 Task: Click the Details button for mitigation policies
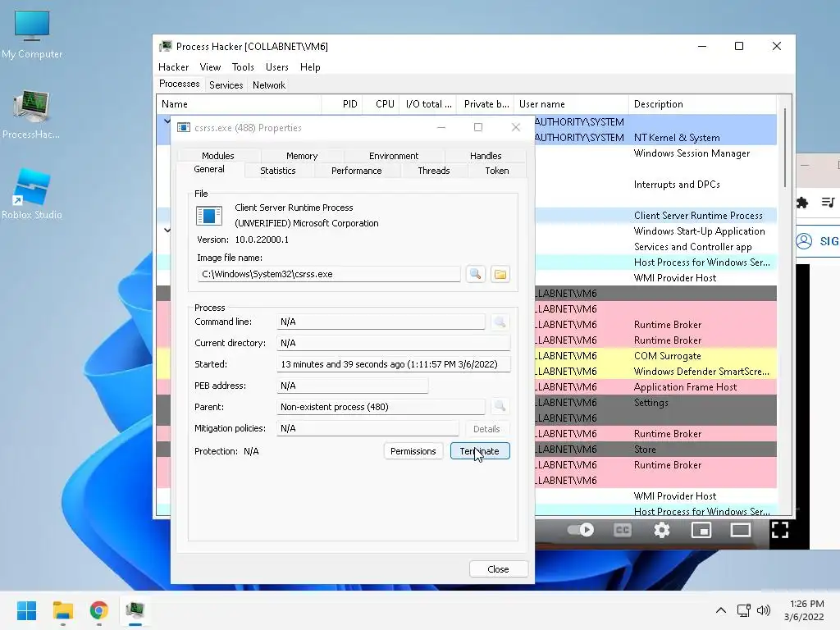pyautogui.click(x=486, y=428)
